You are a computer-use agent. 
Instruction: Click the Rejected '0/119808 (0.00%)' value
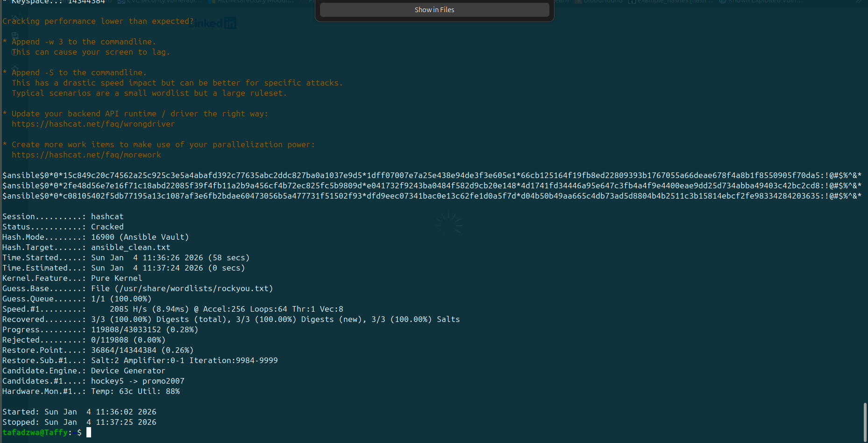click(x=128, y=340)
